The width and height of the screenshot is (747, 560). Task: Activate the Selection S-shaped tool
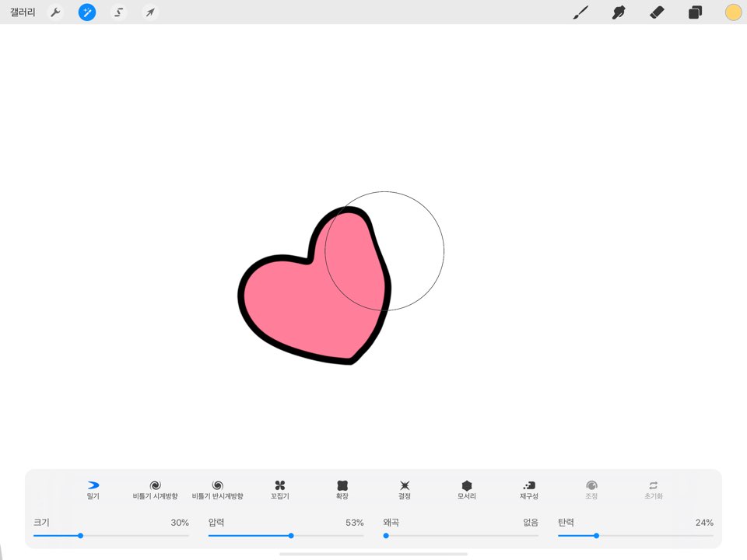tap(118, 12)
